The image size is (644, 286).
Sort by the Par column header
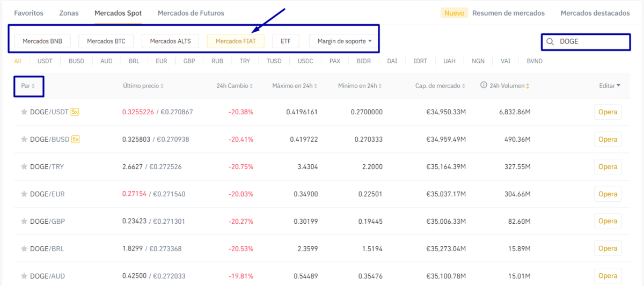[x=28, y=86]
